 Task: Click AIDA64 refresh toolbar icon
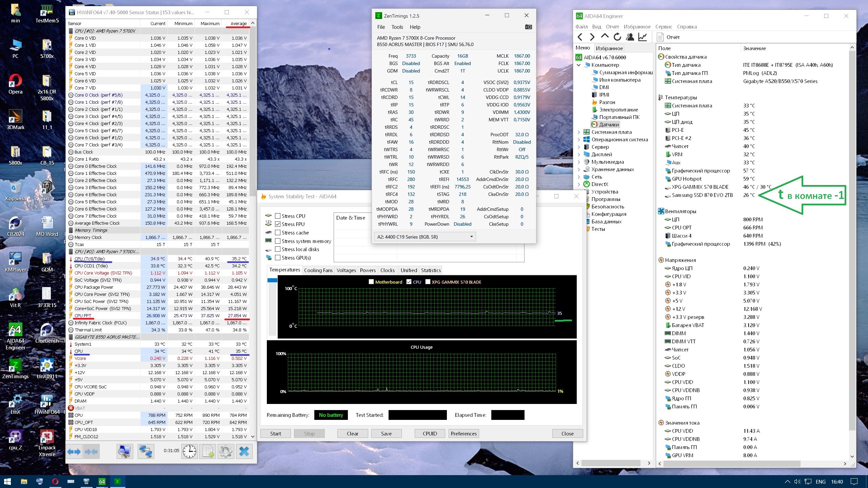click(617, 37)
